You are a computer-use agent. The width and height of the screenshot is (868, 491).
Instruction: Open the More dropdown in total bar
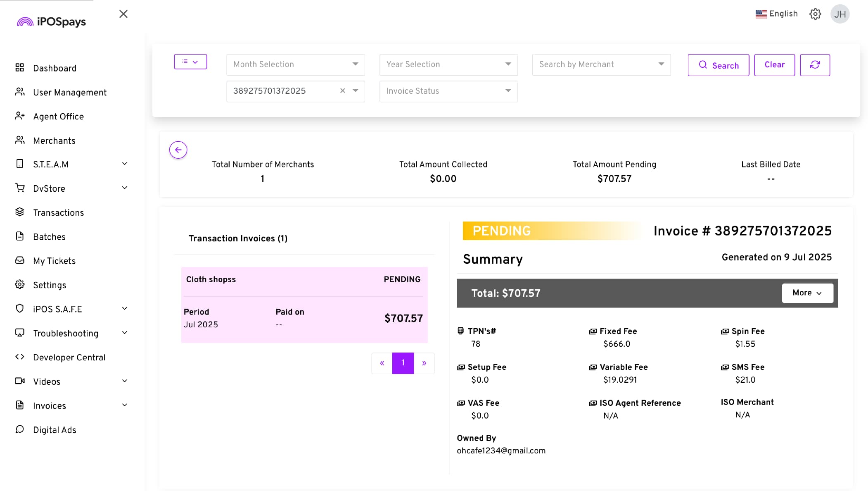(x=807, y=293)
